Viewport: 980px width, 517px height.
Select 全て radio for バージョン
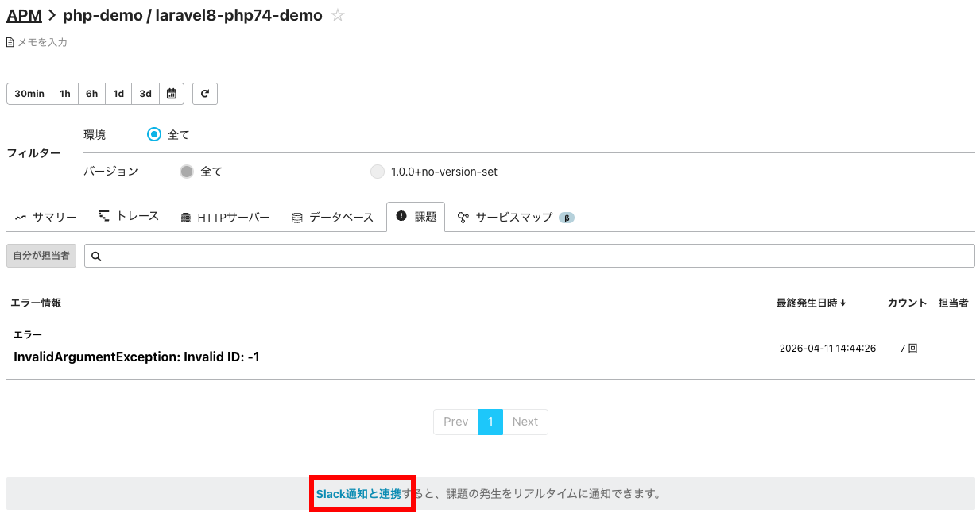(187, 172)
